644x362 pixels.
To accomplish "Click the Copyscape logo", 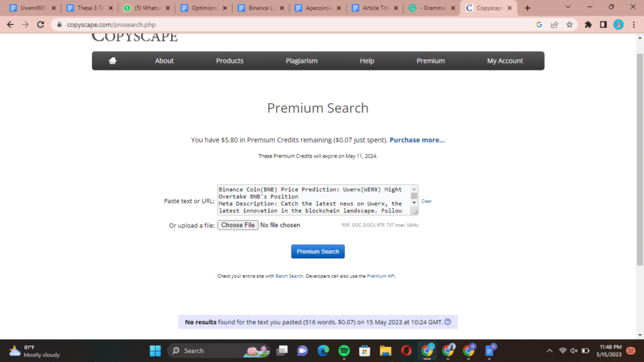I will [135, 37].
